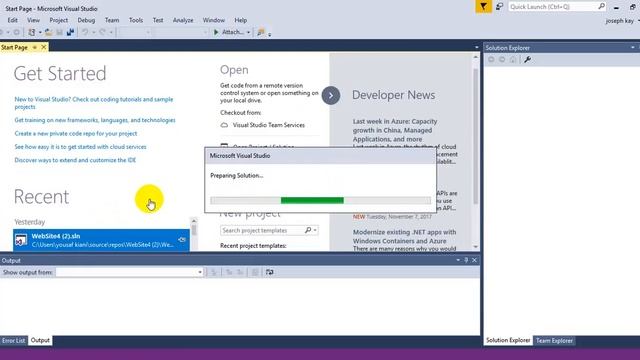Toggle auto hide pin on Output panel
This screenshot has height=360, width=640.
[x=466, y=260]
